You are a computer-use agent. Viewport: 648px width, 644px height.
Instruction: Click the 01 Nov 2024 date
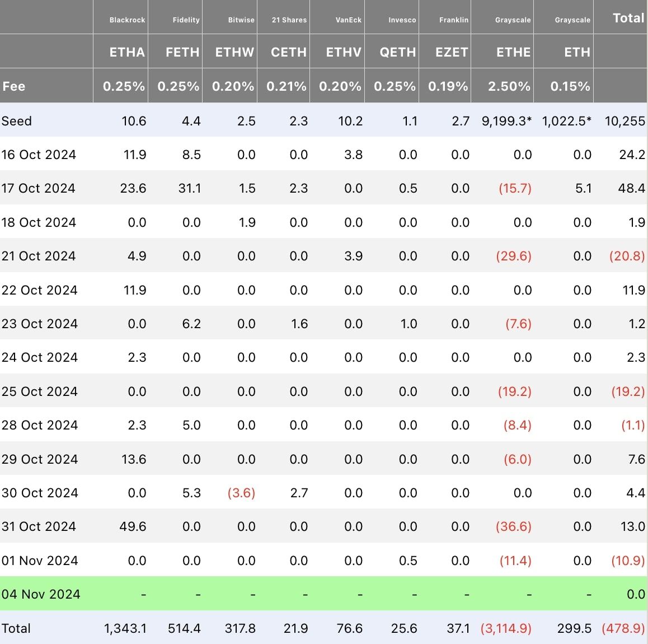coord(40,561)
